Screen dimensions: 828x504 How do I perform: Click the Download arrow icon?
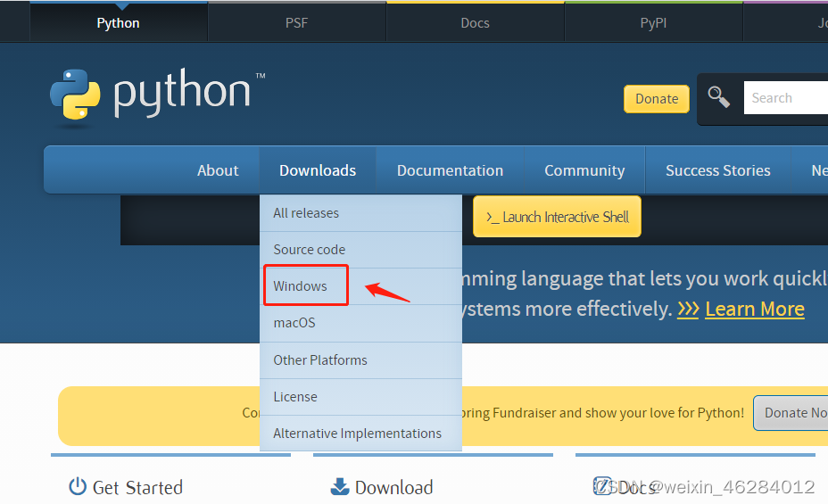pyautogui.click(x=340, y=486)
